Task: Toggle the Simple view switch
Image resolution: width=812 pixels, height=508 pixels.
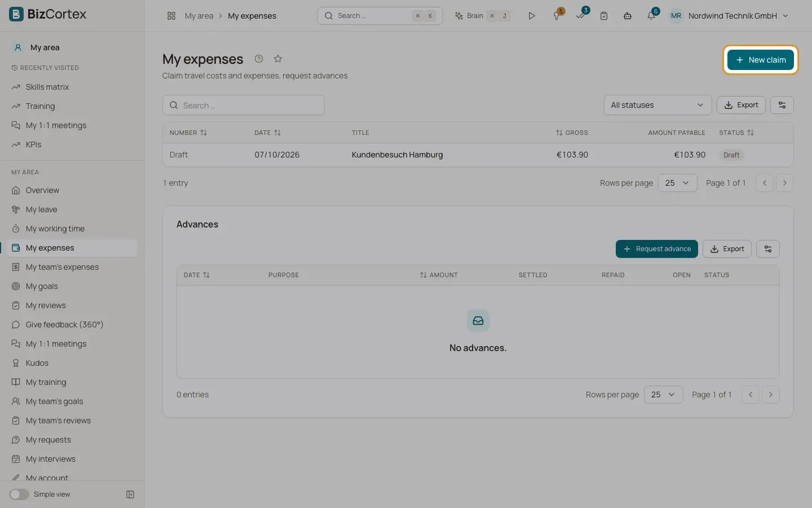Action: (19, 494)
